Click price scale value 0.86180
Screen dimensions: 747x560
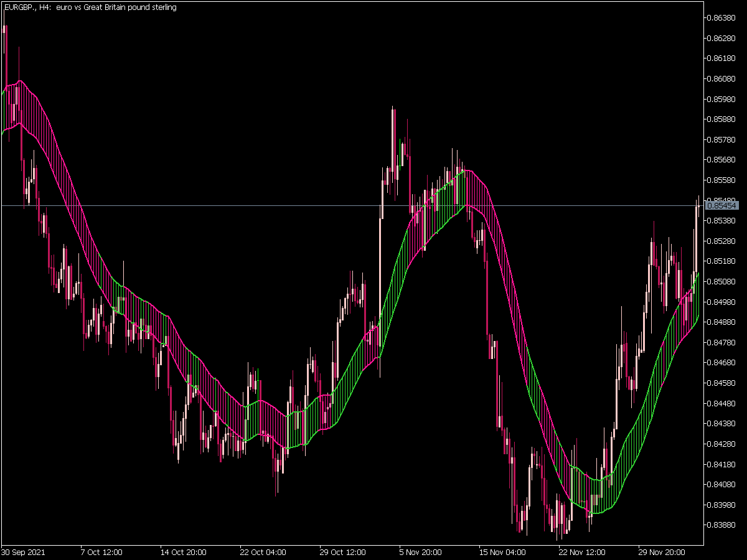pyautogui.click(x=723, y=58)
